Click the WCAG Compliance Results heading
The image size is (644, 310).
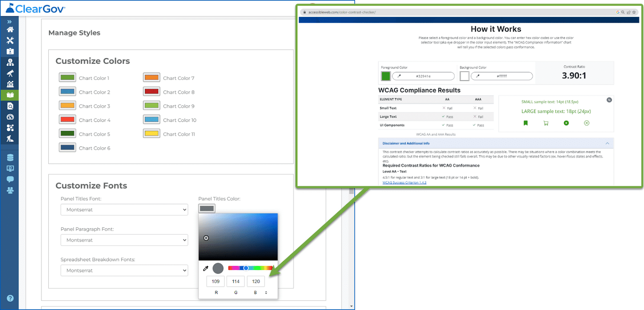click(419, 90)
